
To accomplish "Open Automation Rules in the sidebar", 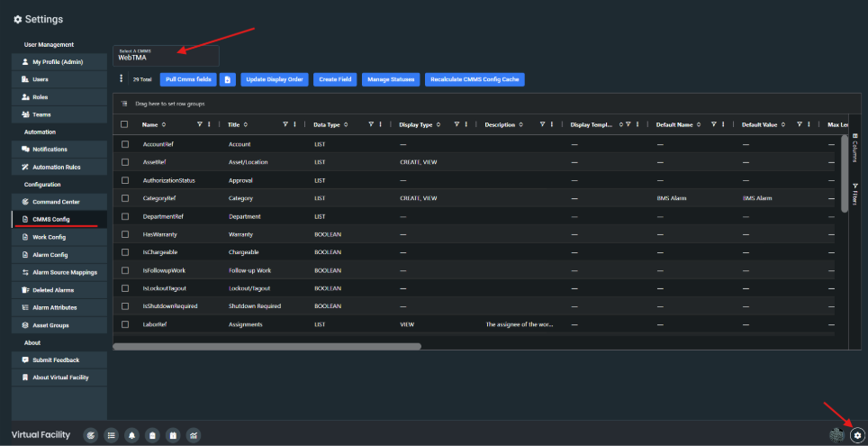I will [x=59, y=167].
